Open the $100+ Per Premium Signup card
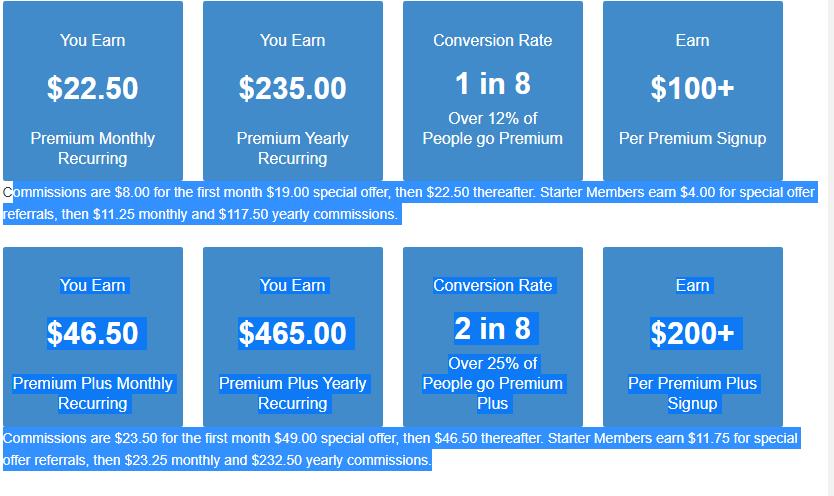834x496 pixels. point(693,91)
